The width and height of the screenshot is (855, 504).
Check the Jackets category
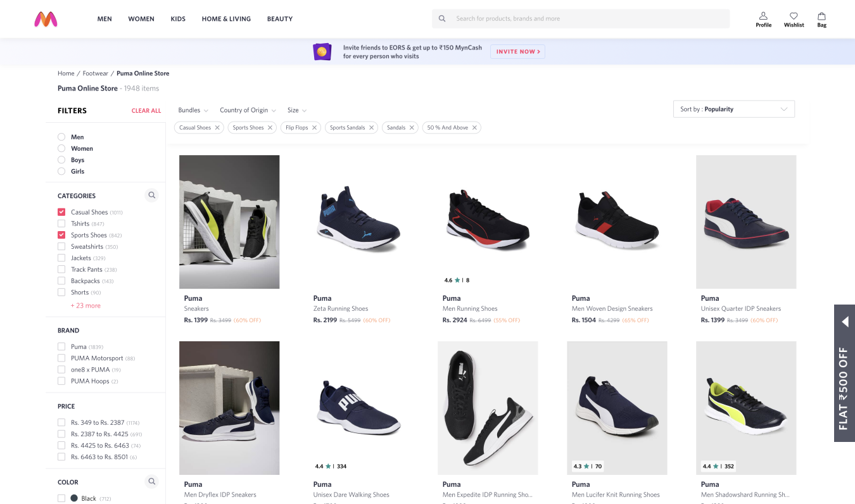[x=61, y=258]
